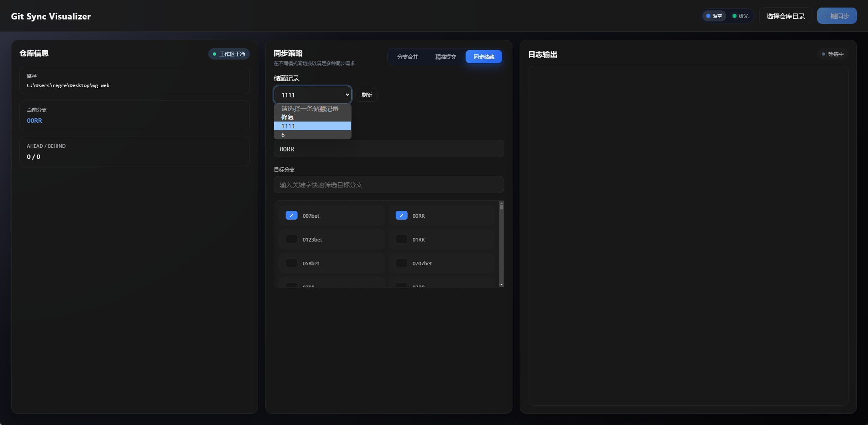Screen dimensions: 868x425
Task: Click the 储藏记录 label
Action: (286, 78)
